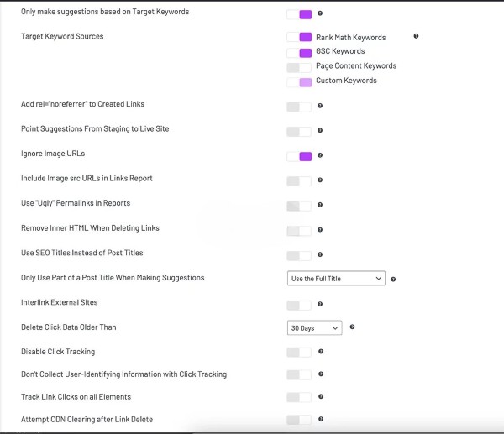
Task: Open help tooltip for Add rel="noreferrer" setting
Action: click(320, 107)
